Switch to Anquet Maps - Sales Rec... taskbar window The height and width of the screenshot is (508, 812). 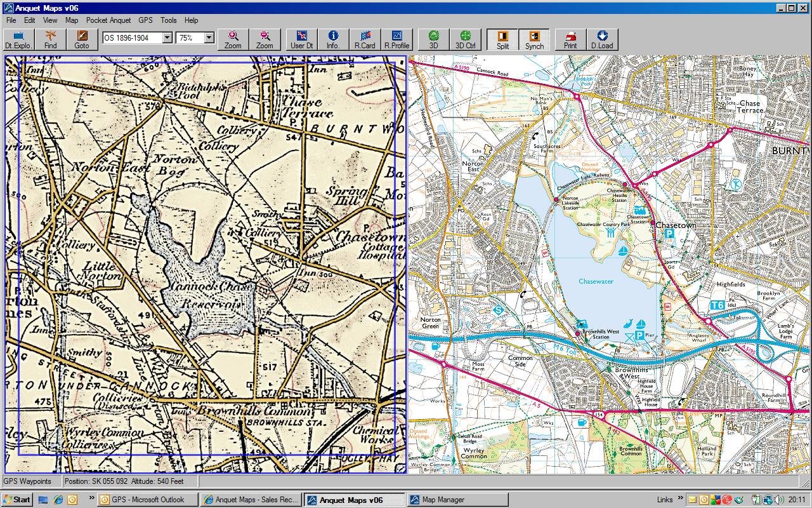click(x=251, y=500)
